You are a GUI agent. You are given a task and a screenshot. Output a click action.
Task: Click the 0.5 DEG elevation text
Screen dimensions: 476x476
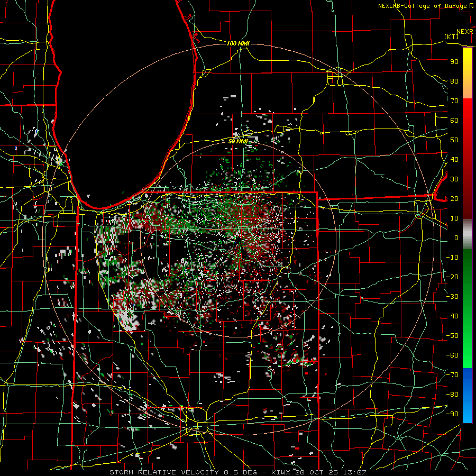[x=241, y=472]
